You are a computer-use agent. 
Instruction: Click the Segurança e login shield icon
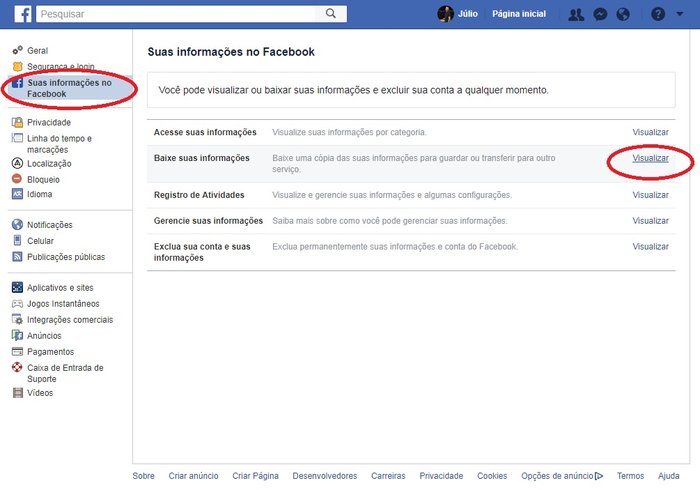click(17, 66)
